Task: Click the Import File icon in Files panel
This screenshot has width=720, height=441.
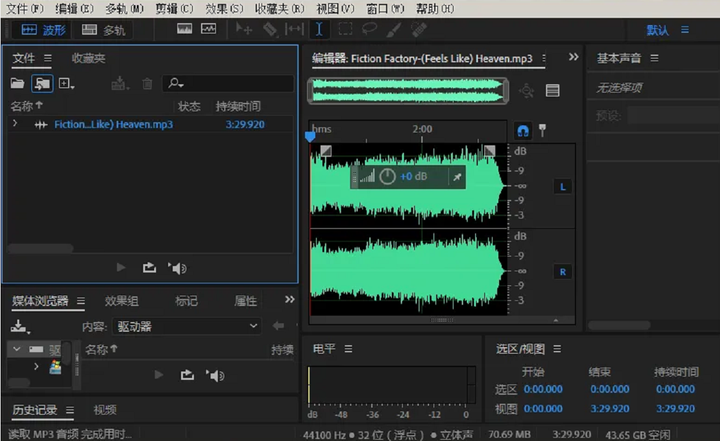Action: coord(43,84)
